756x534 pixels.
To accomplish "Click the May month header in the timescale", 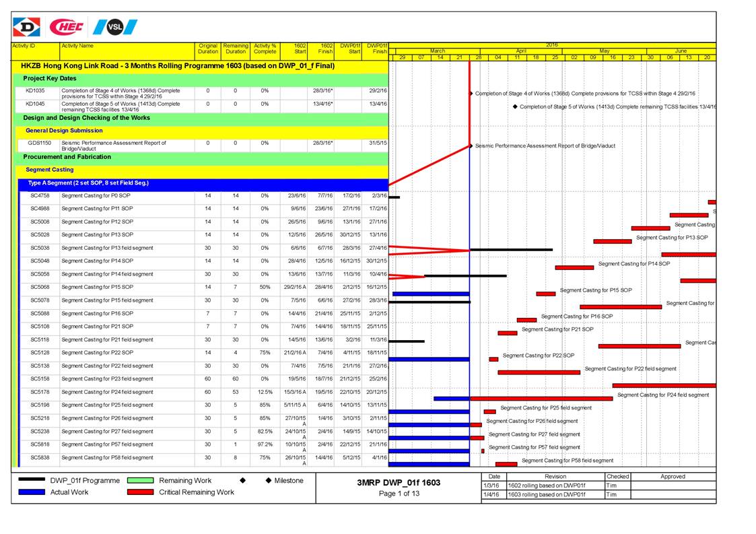I will click(x=604, y=51).
